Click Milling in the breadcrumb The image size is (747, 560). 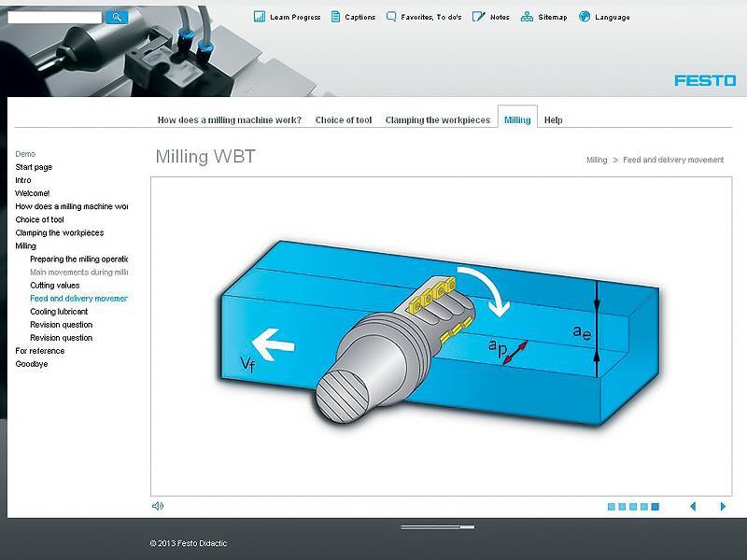597,160
